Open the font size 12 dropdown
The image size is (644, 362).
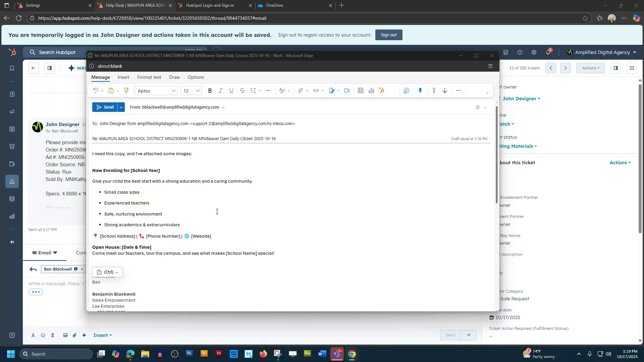pos(191,90)
